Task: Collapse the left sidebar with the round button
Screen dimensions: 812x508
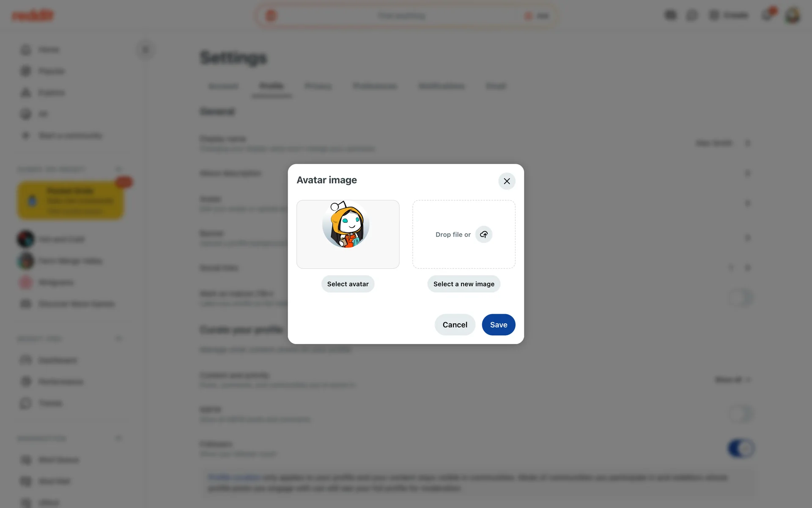Action: point(145,50)
